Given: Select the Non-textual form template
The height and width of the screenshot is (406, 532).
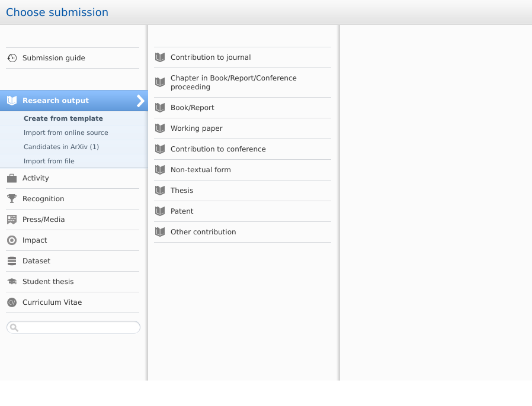Looking at the screenshot, I should click(x=242, y=170).
